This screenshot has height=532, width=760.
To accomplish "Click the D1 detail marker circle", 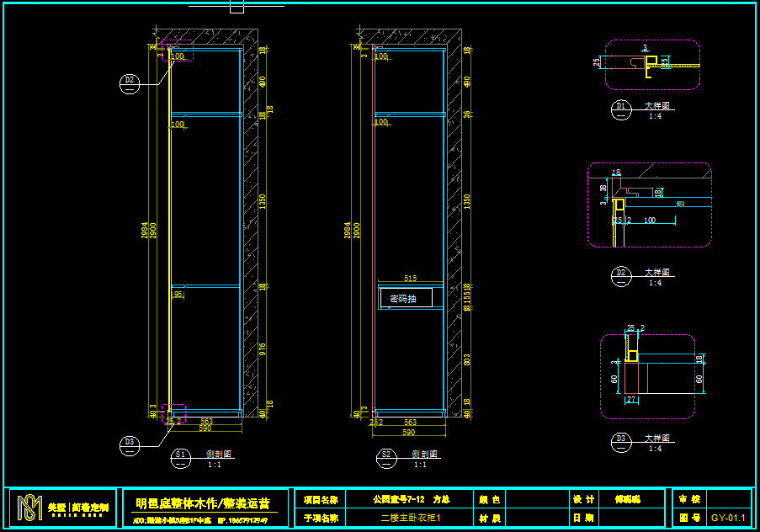I will [x=621, y=109].
